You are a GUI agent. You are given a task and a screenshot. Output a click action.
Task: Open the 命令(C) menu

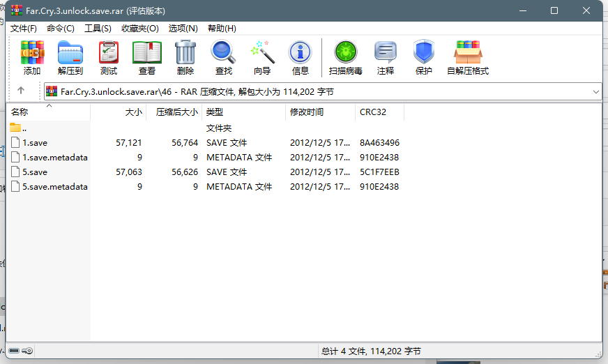(x=60, y=29)
